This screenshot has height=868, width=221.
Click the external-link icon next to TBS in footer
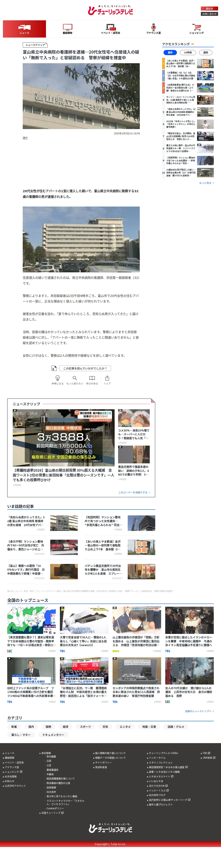tap(209, 753)
